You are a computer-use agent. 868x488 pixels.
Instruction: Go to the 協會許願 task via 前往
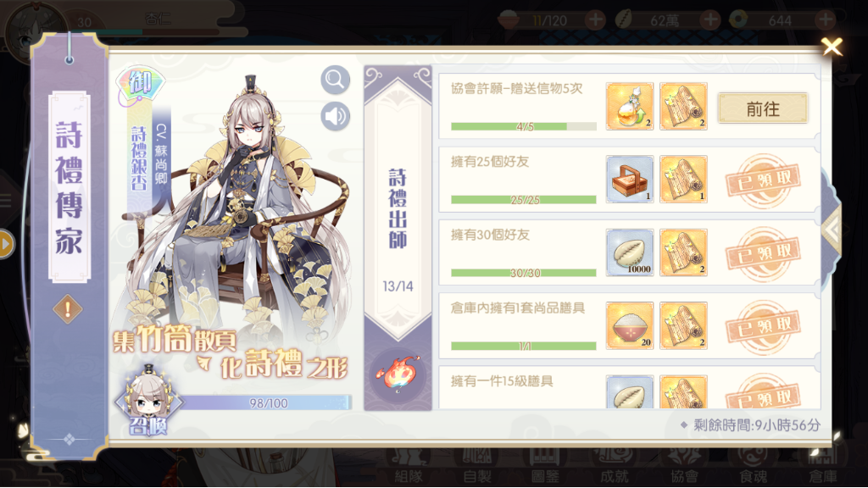(763, 108)
